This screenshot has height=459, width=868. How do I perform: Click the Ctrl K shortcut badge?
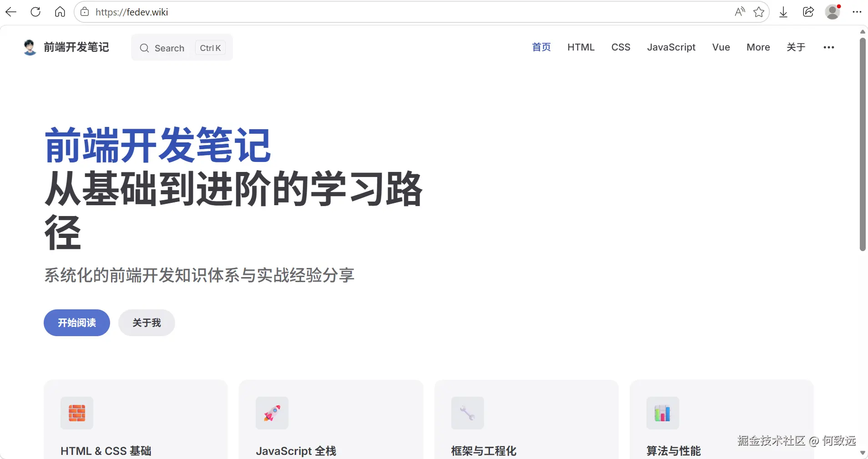coord(210,48)
